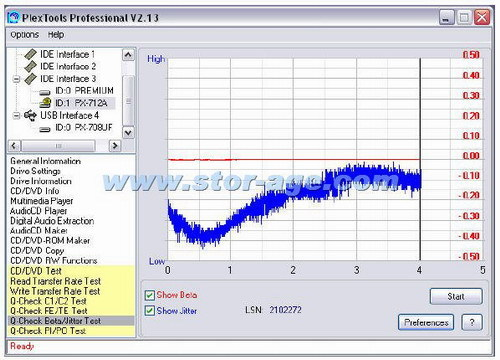Uncheck the Show Jitter checkbox
The width and height of the screenshot is (500, 360).
coord(150,311)
